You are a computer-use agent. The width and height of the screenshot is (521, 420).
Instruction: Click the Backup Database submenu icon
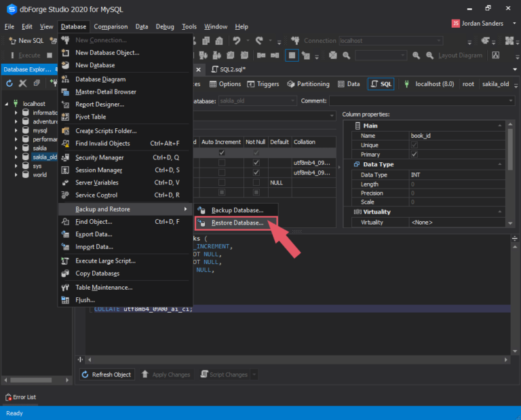coord(201,210)
